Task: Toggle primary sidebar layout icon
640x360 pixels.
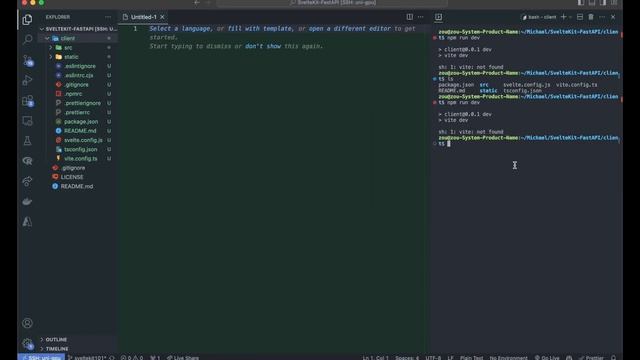Action: (x=581, y=2)
